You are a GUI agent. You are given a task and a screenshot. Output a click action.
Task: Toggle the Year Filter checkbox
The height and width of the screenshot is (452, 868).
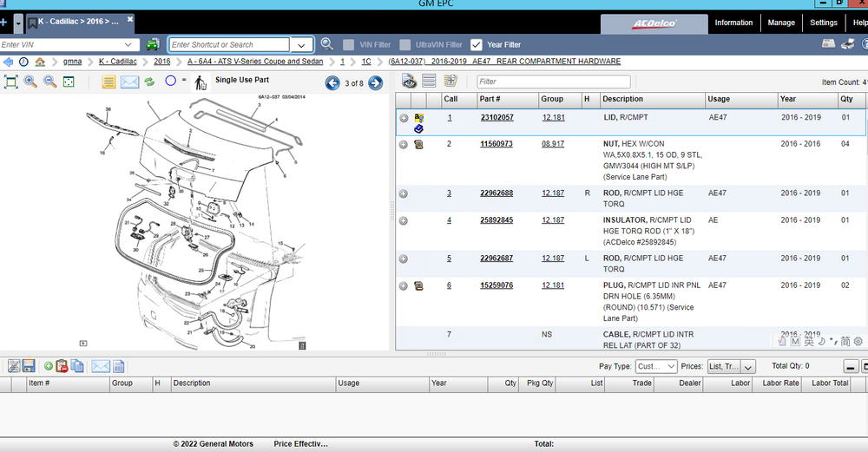[476, 44]
